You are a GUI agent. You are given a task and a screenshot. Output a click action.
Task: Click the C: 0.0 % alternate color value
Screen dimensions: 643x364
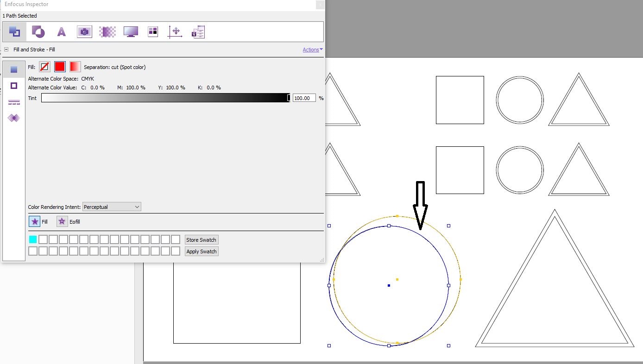[x=93, y=88]
